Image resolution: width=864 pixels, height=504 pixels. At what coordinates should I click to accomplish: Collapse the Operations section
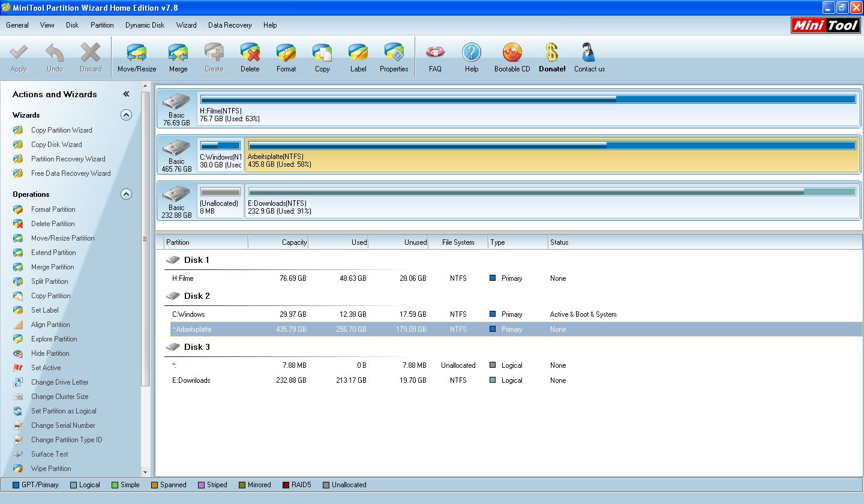(126, 194)
